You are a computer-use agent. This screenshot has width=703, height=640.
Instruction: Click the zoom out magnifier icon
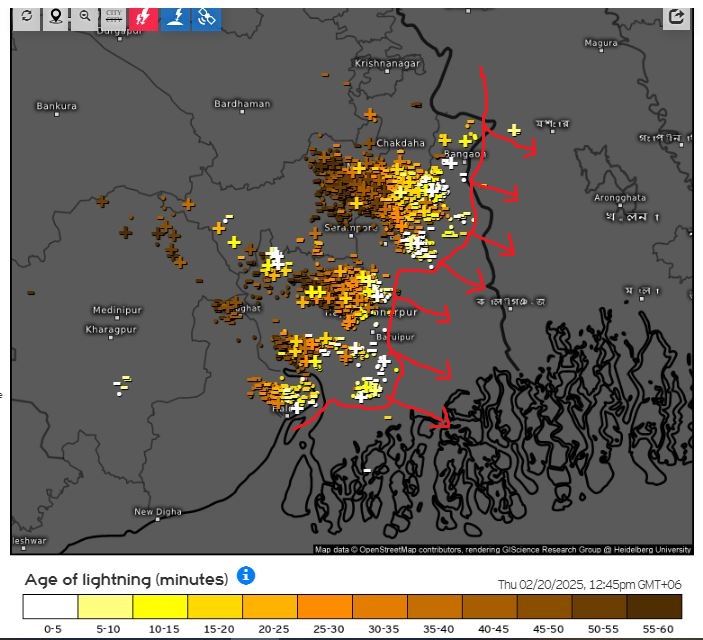point(85,17)
